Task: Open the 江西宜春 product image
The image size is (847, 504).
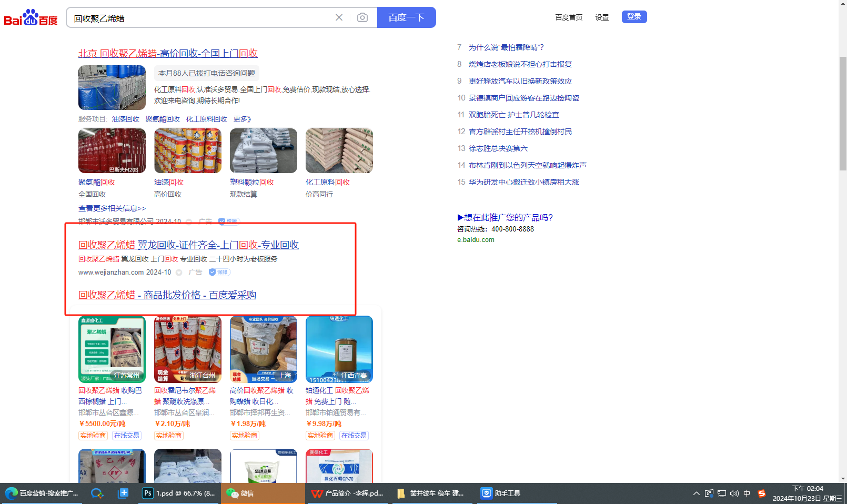Action: (339, 349)
